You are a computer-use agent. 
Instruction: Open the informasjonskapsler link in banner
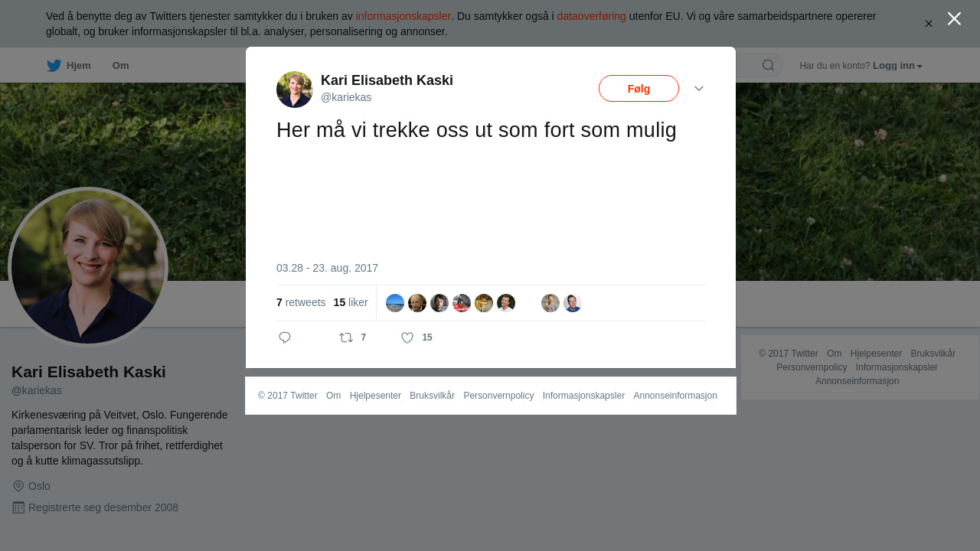pos(403,16)
